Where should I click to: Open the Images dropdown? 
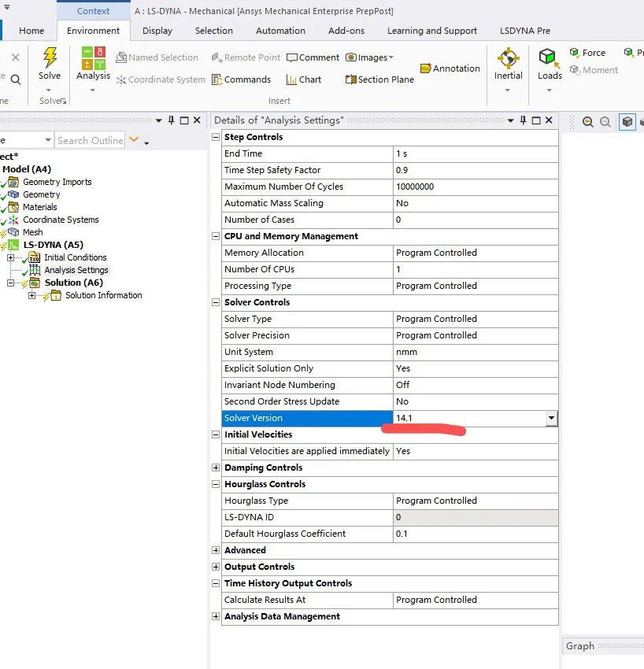tap(369, 57)
